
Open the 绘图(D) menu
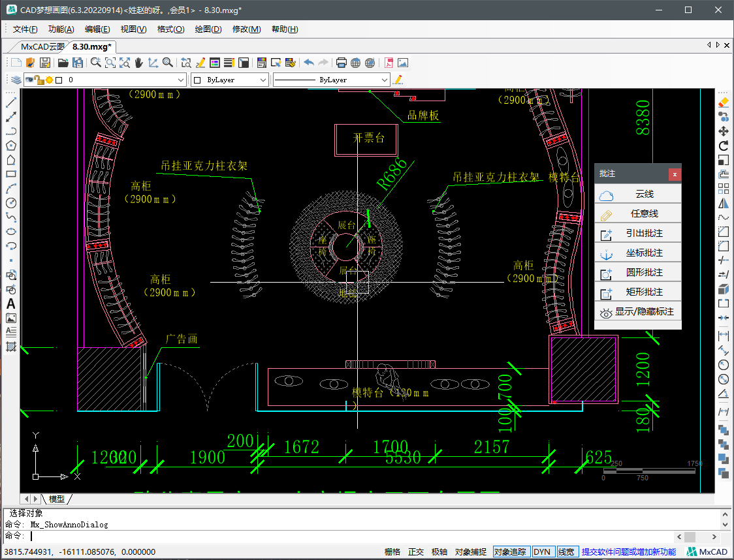coord(208,29)
